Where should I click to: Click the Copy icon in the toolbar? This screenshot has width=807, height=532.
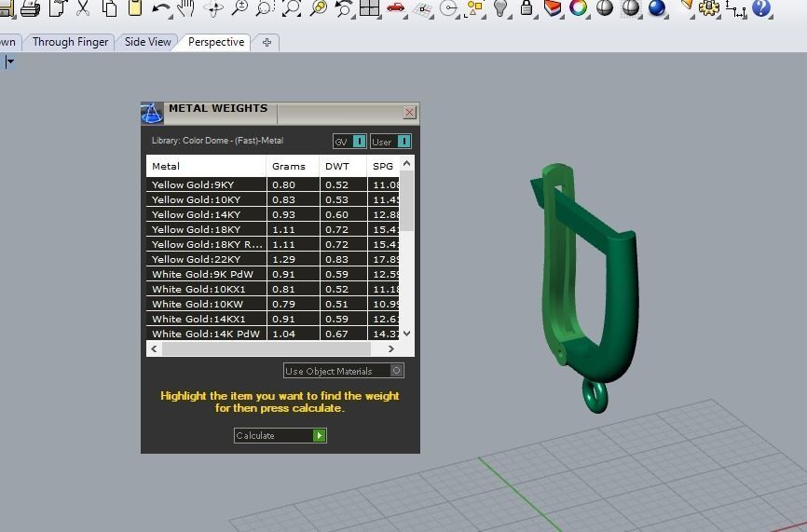[x=109, y=8]
